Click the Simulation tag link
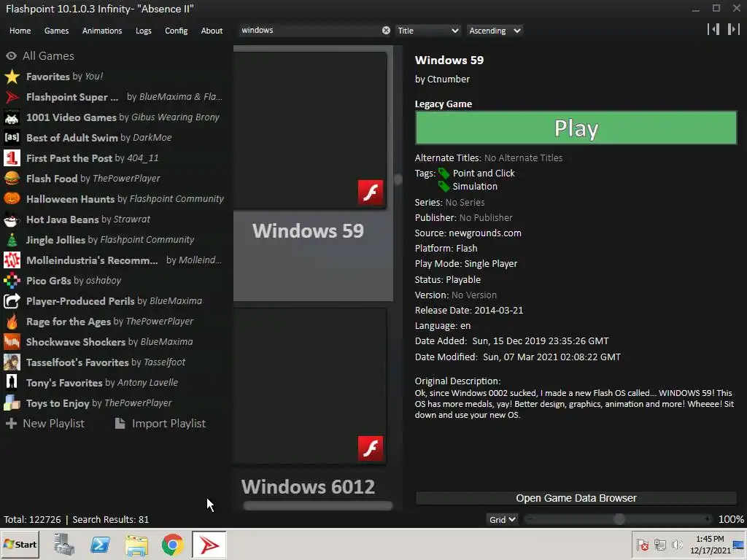The width and height of the screenshot is (747, 560). pos(475,186)
